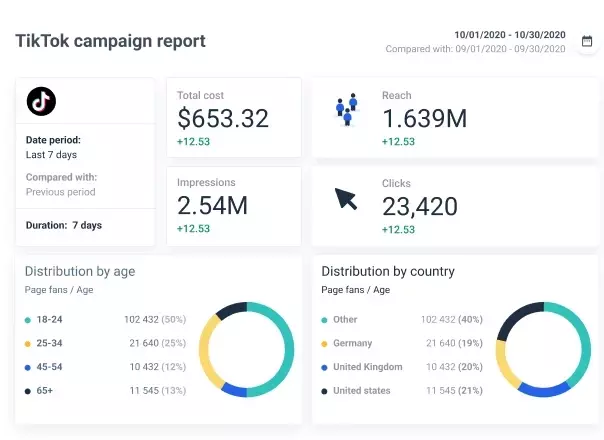
Task: Click the Clicks cursor arrow icon
Action: pyautogui.click(x=346, y=199)
